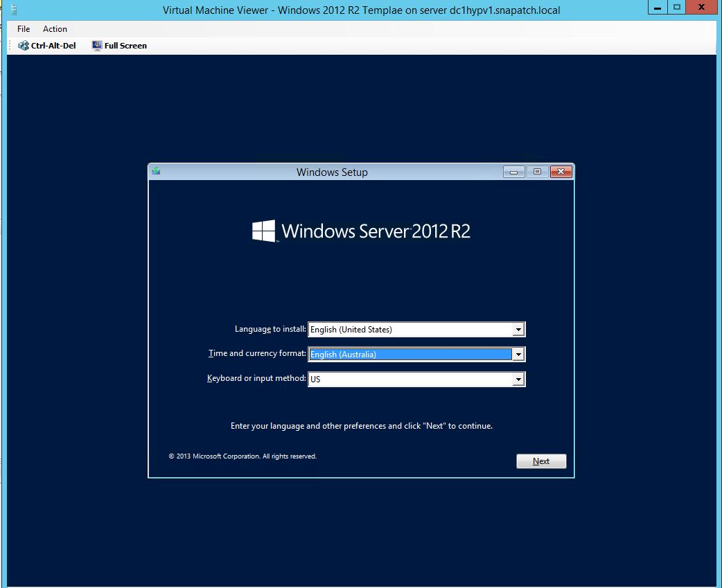Select the English (United States) language field
The width and height of the screenshot is (722, 588).
tap(416, 330)
